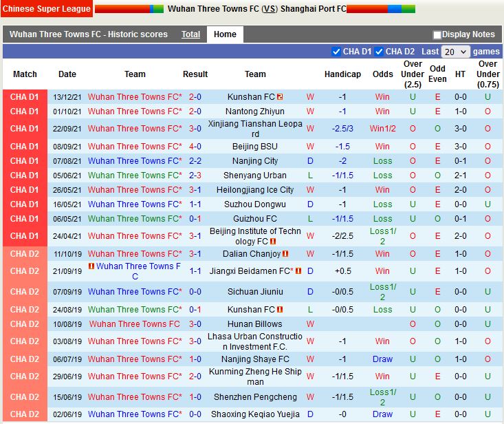Click the Win1/2 odds for Xinjiang match
The image size is (504, 424).
(x=382, y=129)
